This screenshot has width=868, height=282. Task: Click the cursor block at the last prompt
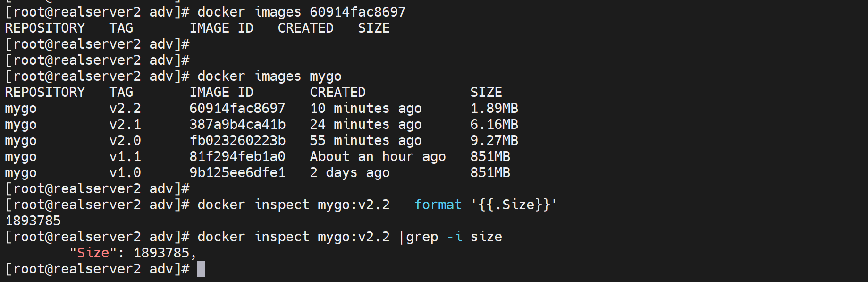pyautogui.click(x=201, y=269)
